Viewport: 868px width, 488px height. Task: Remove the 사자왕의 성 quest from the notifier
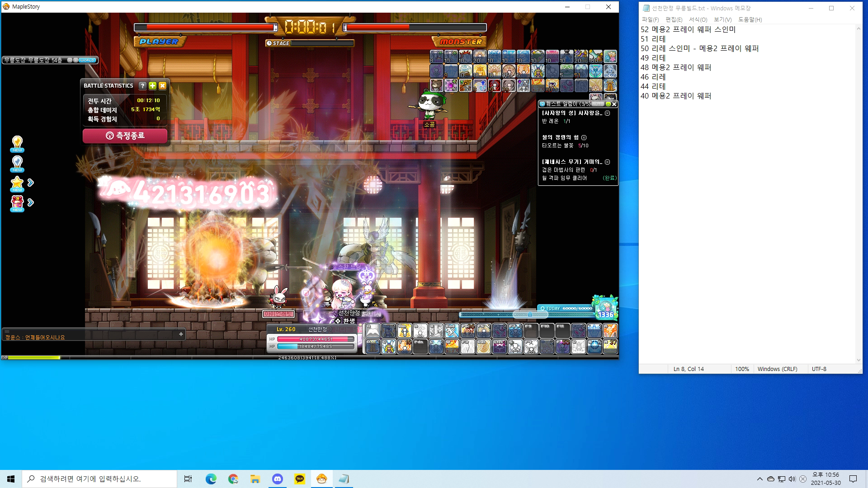point(608,113)
